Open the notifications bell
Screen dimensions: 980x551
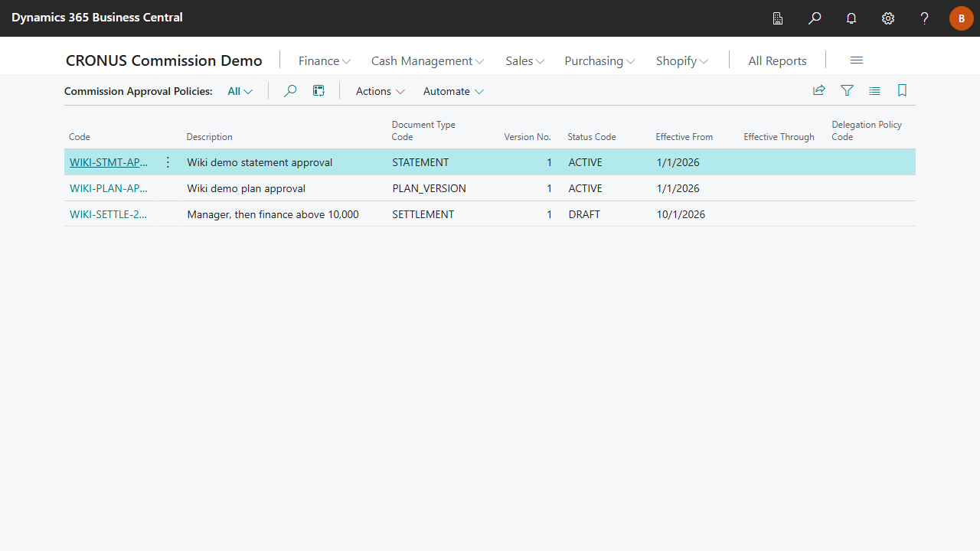851,18
